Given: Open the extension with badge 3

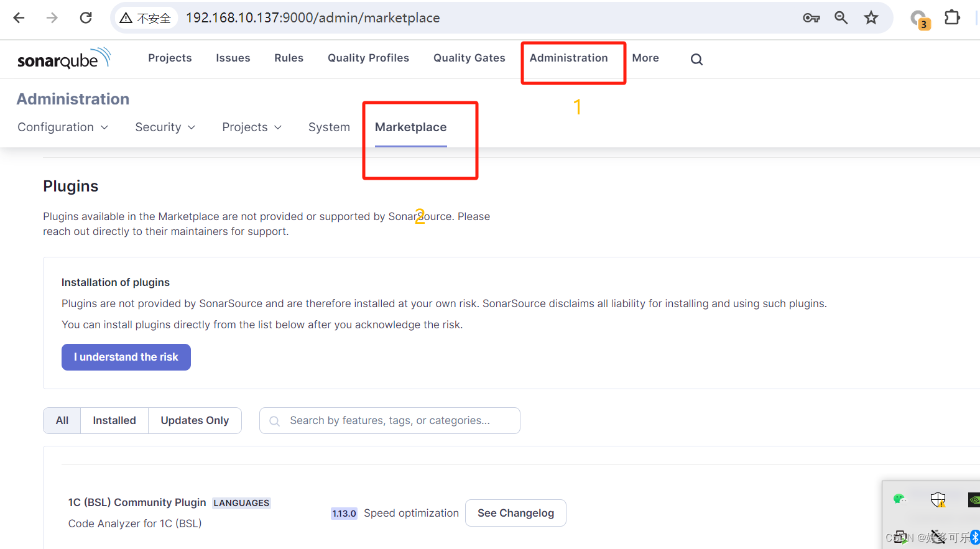Looking at the screenshot, I should pos(920,19).
